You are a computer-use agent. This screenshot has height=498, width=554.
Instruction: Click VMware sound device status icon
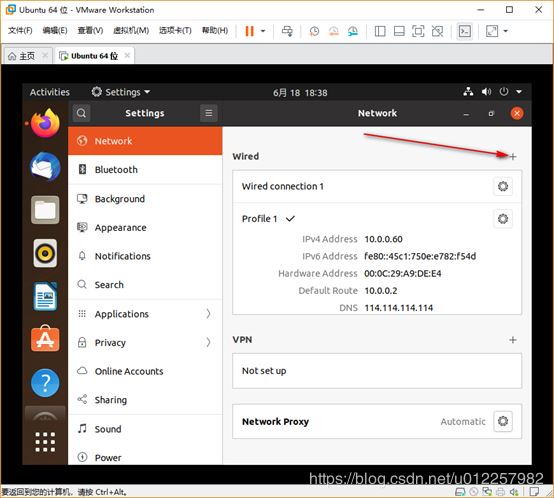pyautogui.click(x=514, y=492)
